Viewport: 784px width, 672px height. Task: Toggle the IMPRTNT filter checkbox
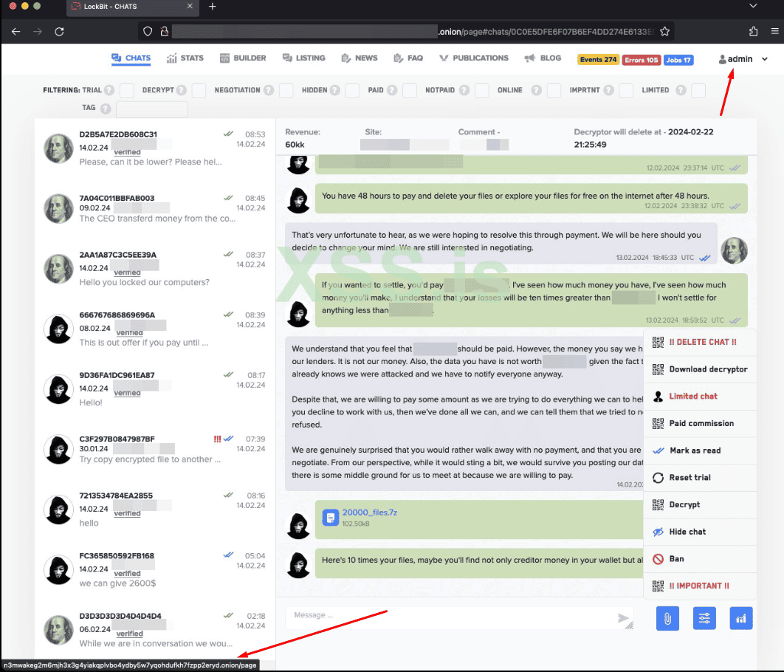click(x=626, y=91)
